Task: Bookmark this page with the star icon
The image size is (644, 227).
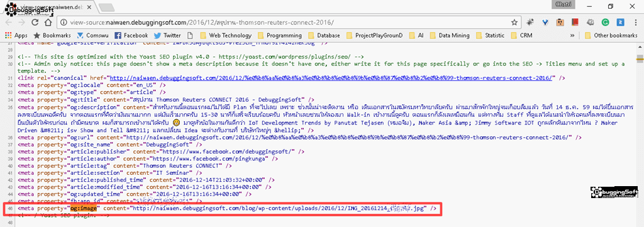Action: click(x=514, y=22)
